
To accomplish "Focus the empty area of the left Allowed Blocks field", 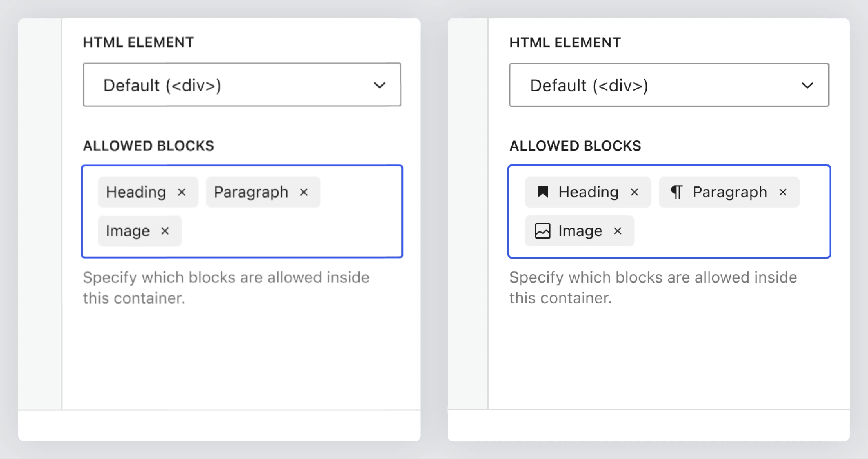I will pyautogui.click(x=290, y=233).
